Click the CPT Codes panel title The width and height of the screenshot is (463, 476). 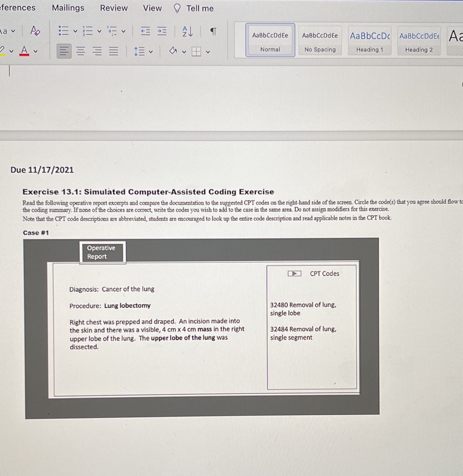point(325,274)
